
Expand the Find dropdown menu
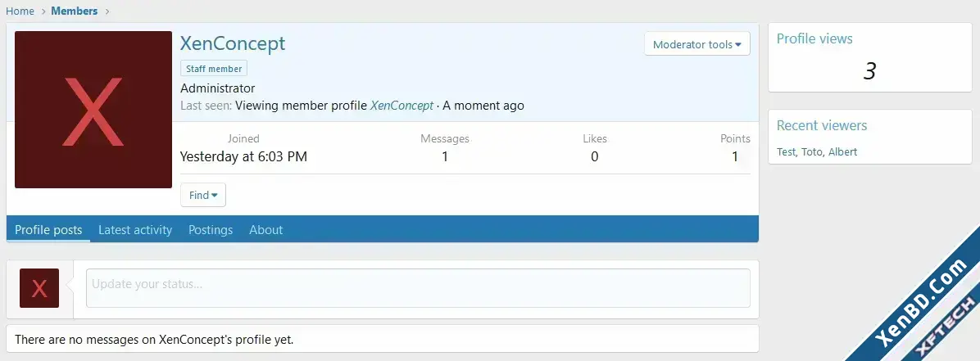pyautogui.click(x=203, y=195)
